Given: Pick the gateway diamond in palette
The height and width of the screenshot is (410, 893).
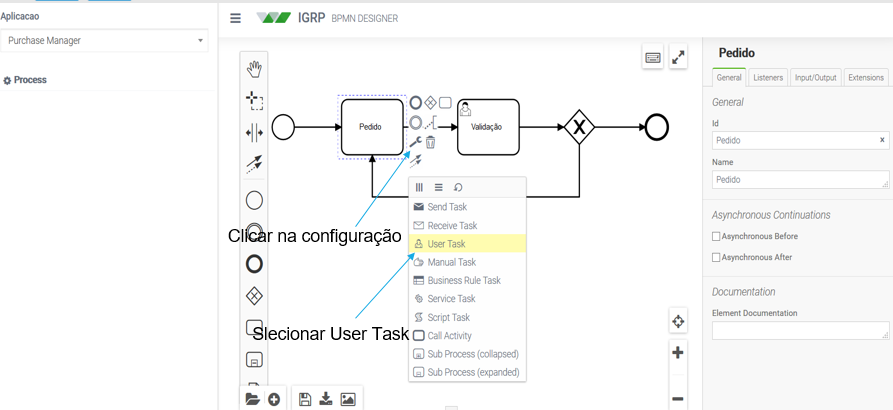Looking at the screenshot, I should point(254,296).
